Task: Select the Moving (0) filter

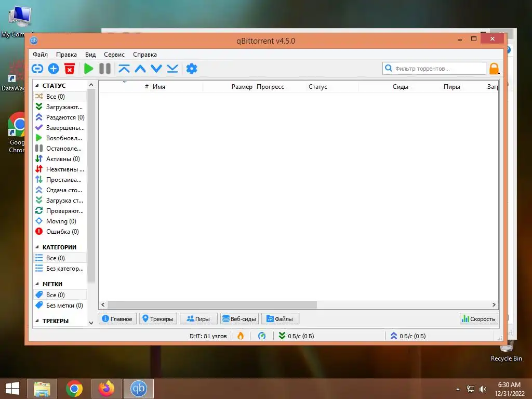Action: (60, 221)
